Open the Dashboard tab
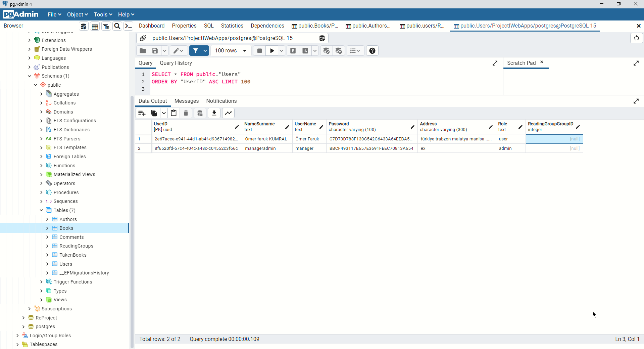 coord(152,26)
